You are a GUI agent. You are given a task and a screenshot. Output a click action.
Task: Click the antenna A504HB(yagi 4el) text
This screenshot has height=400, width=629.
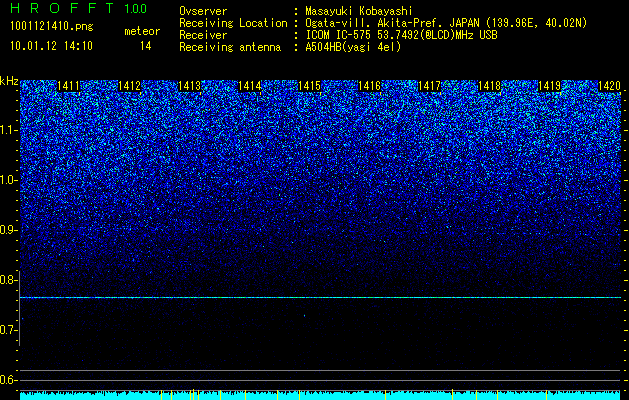353,47
